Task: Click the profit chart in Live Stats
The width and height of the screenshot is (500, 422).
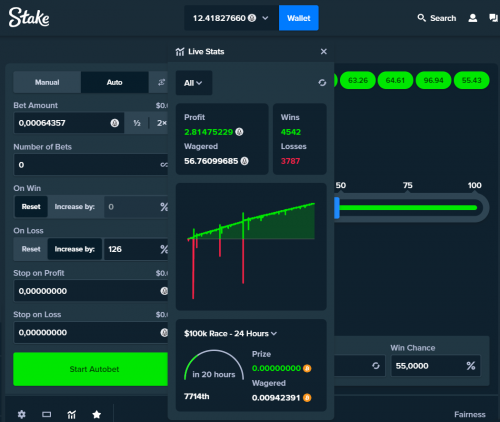Action: click(251, 247)
